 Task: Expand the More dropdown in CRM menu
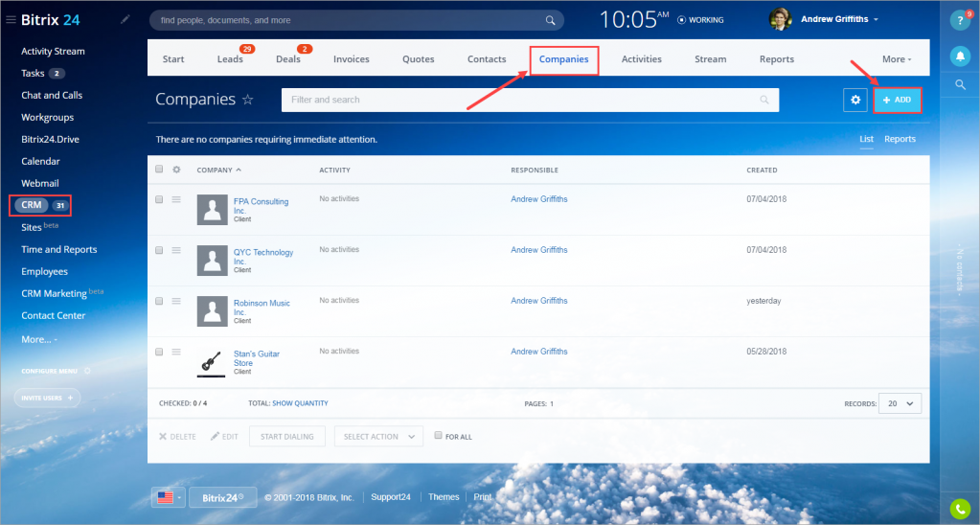coord(897,58)
